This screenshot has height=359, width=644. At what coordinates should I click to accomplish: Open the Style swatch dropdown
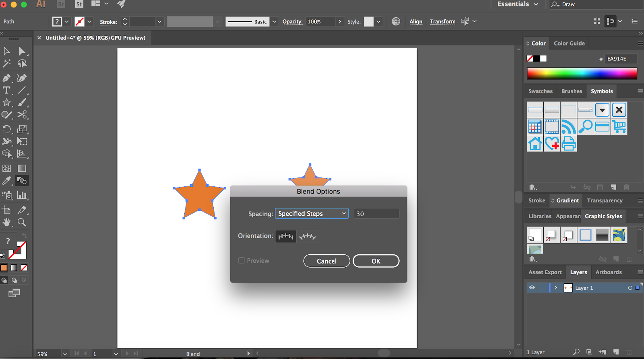(x=378, y=22)
